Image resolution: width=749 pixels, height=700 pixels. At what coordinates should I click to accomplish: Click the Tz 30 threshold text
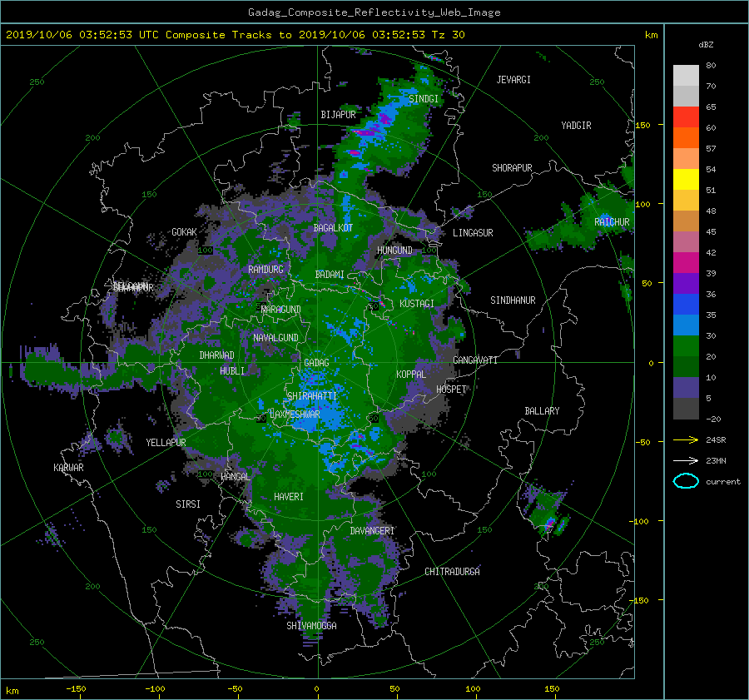[x=448, y=35]
